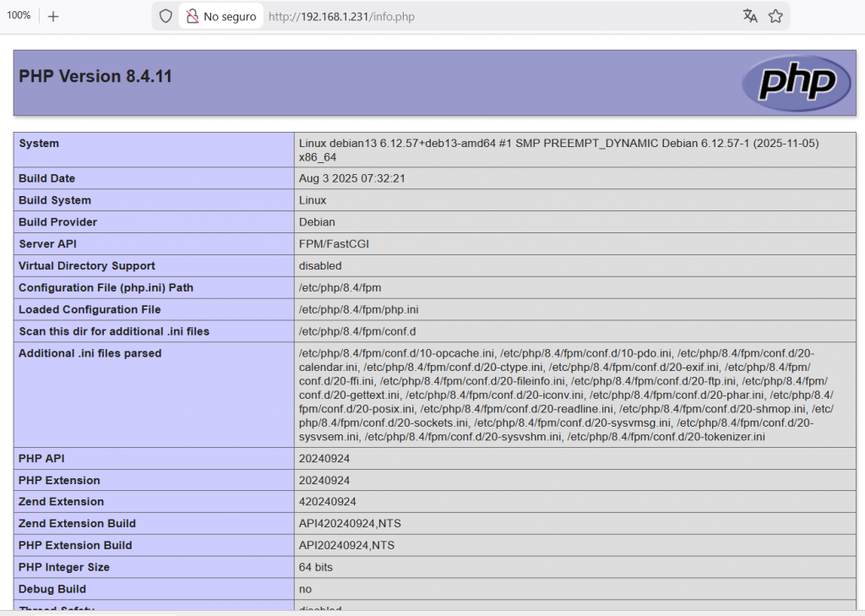Viewport: 865px width, 616px height.
Task: Click 'Scan this dir for additional .ini files'
Action: [x=114, y=331]
